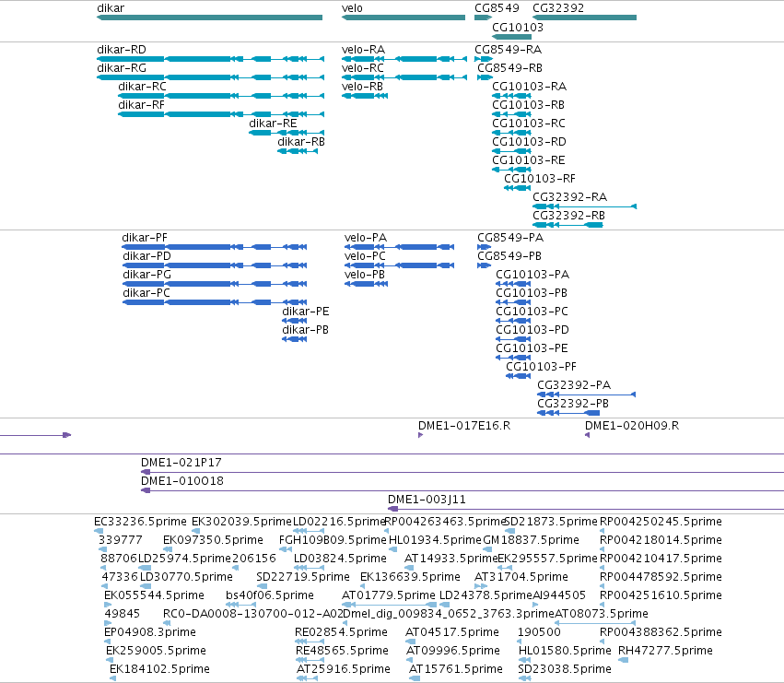This screenshot has height=683, width=784.
Task: Select the DME1-010O18 BAC clone
Action: point(462,490)
